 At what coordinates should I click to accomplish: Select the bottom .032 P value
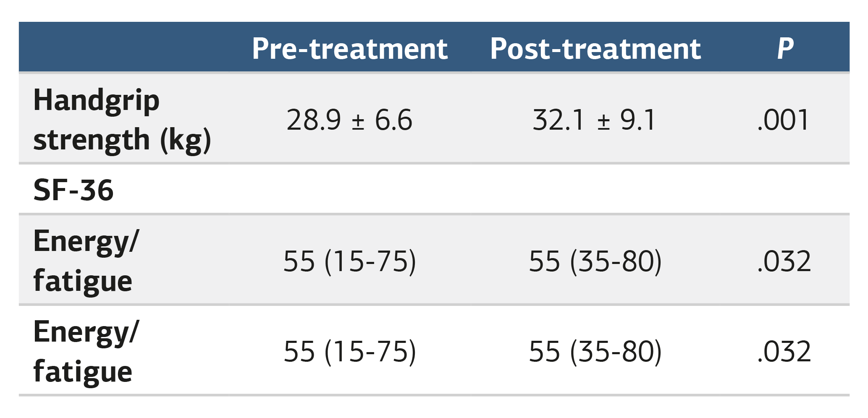point(784,352)
